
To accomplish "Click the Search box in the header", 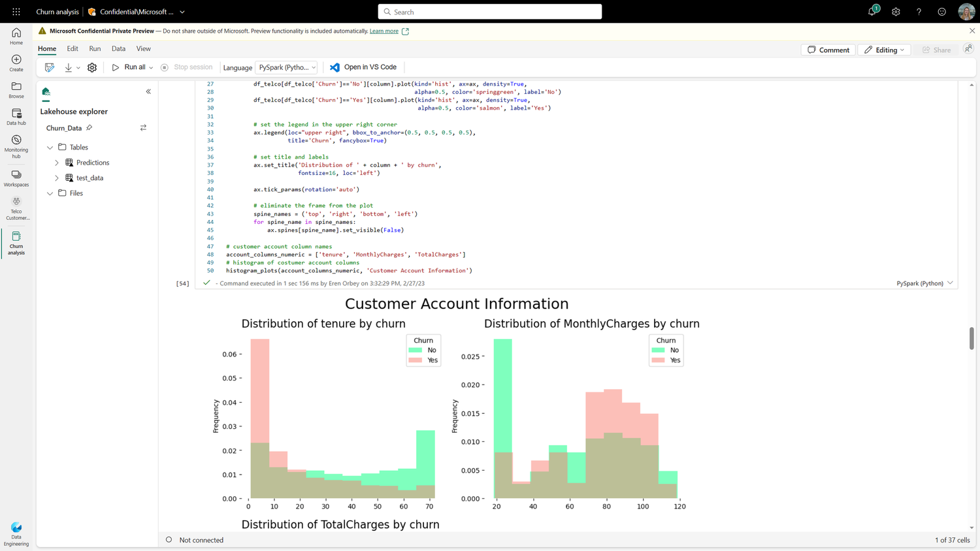I will tap(489, 11).
